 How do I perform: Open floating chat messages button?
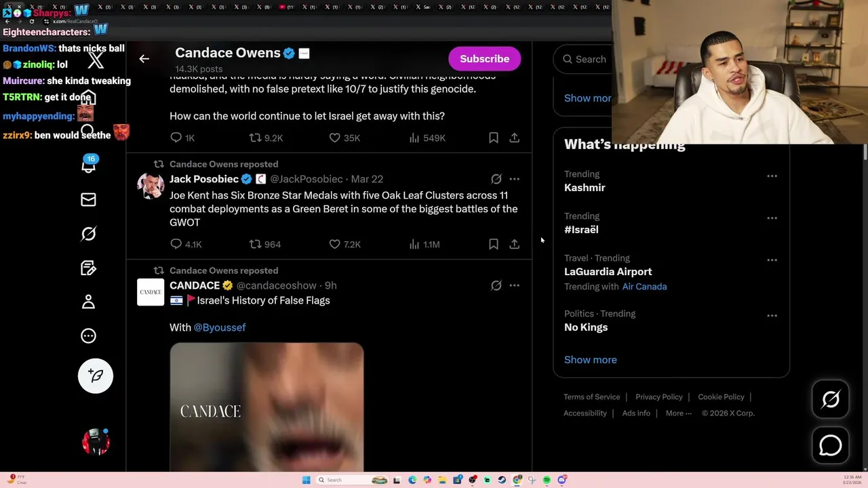pyautogui.click(x=831, y=445)
